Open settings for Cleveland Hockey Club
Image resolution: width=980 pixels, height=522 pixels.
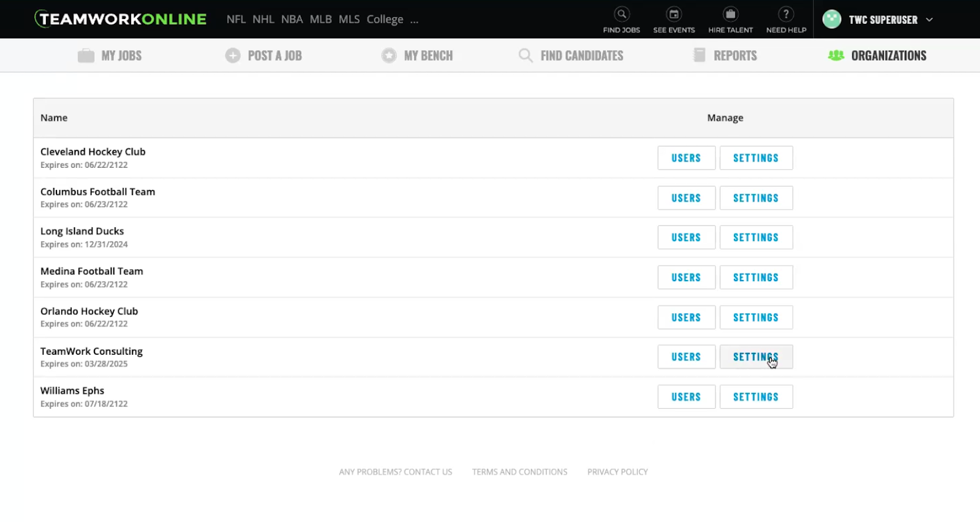tap(756, 158)
